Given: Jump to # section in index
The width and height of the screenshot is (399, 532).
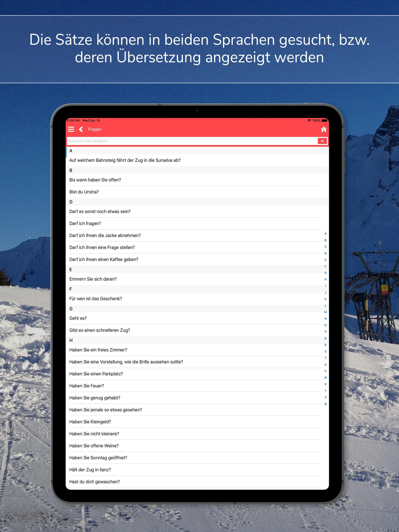Looking at the screenshot, I should click(x=325, y=404).
